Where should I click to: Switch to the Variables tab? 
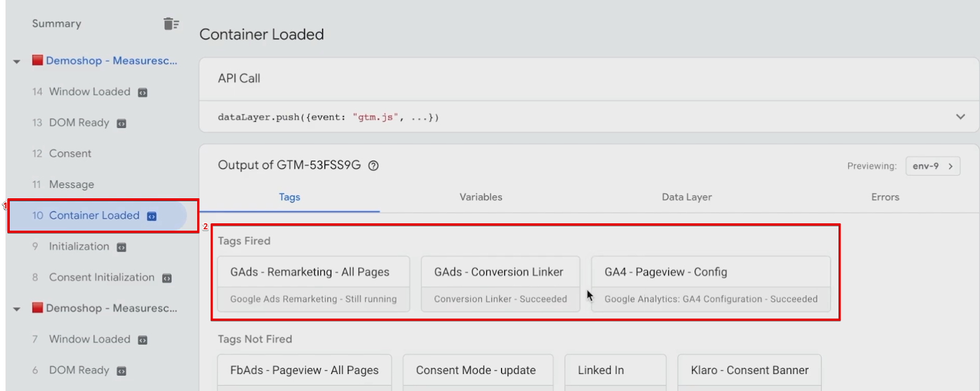(x=481, y=197)
